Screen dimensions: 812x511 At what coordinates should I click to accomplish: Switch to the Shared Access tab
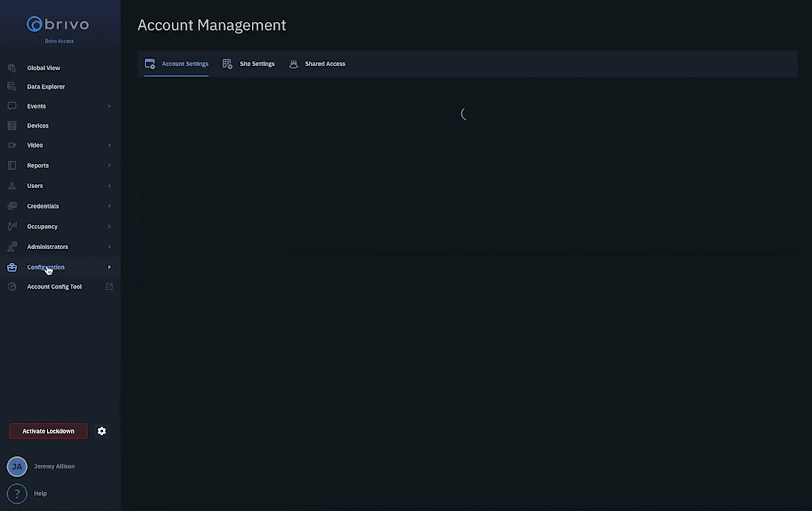317,64
